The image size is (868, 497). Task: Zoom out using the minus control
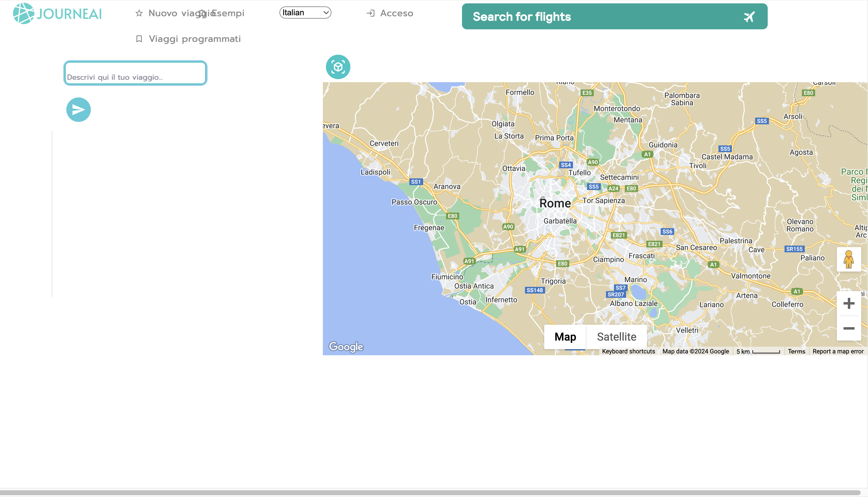(x=848, y=328)
